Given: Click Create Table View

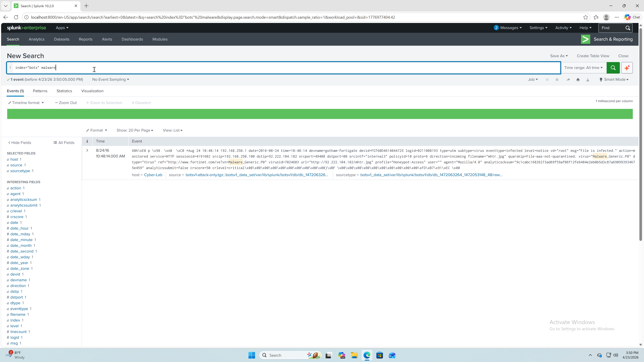Looking at the screenshot, I should tap(593, 56).
